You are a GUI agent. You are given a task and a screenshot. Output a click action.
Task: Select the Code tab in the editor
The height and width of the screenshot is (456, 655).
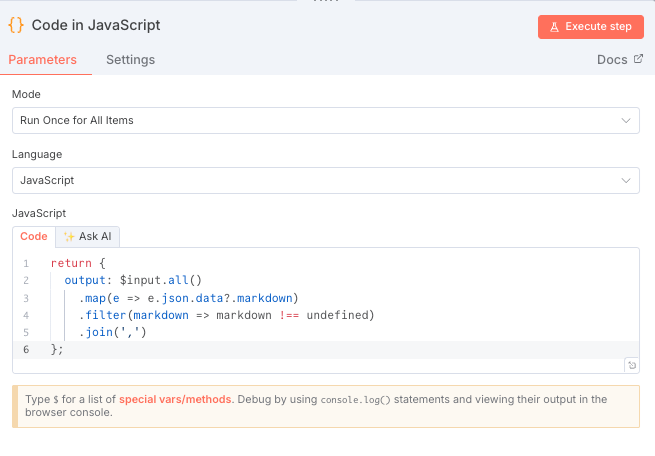coord(34,237)
